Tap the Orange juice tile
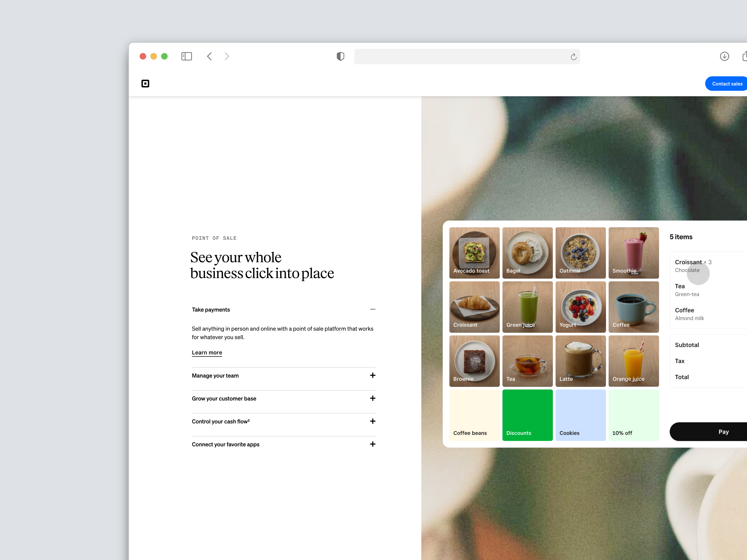 634,360
